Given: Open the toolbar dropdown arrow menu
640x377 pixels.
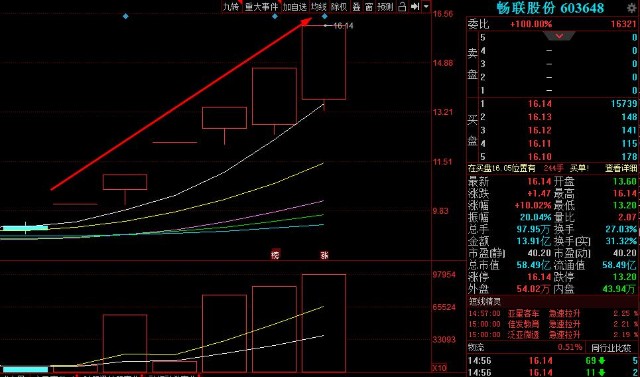Looking at the screenshot, I should click(426, 7).
